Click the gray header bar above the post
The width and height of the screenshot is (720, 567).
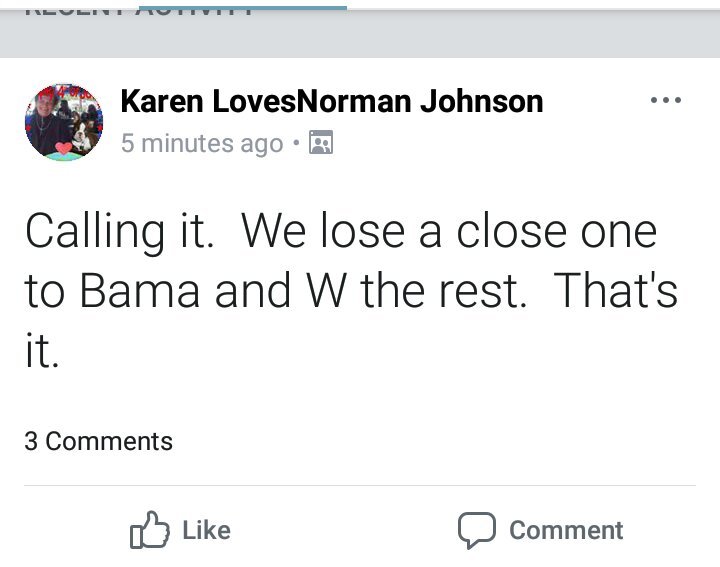[360, 35]
